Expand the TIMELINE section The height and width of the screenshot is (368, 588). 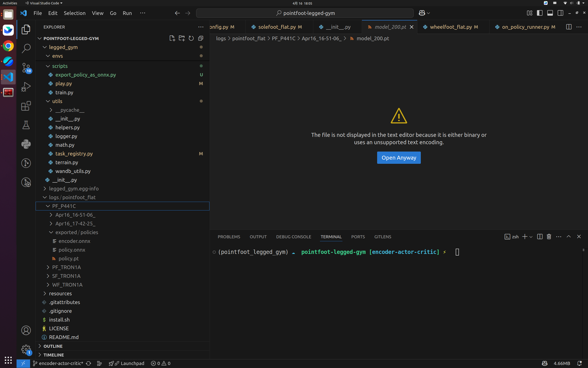(122, 355)
